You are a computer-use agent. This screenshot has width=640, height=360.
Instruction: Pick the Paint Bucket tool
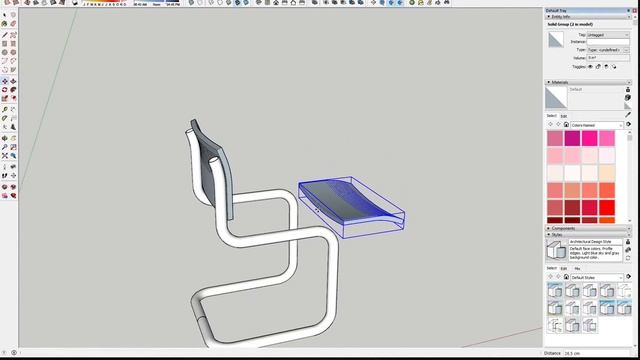coord(4,24)
